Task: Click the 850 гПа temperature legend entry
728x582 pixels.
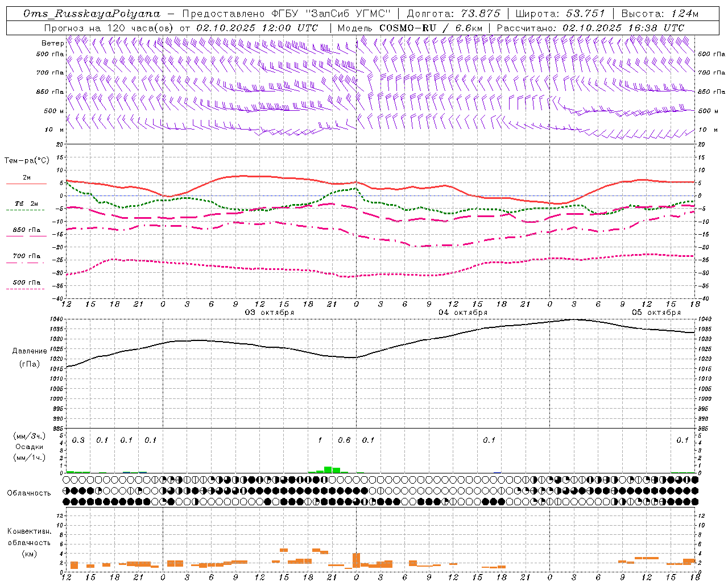Action: (27, 230)
